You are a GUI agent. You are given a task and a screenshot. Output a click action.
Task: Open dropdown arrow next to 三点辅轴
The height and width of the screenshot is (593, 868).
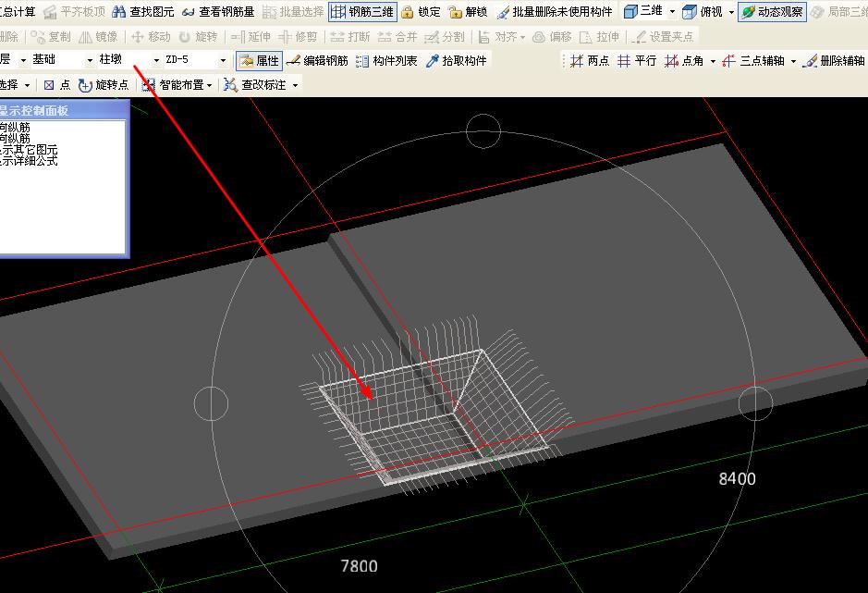(793, 61)
